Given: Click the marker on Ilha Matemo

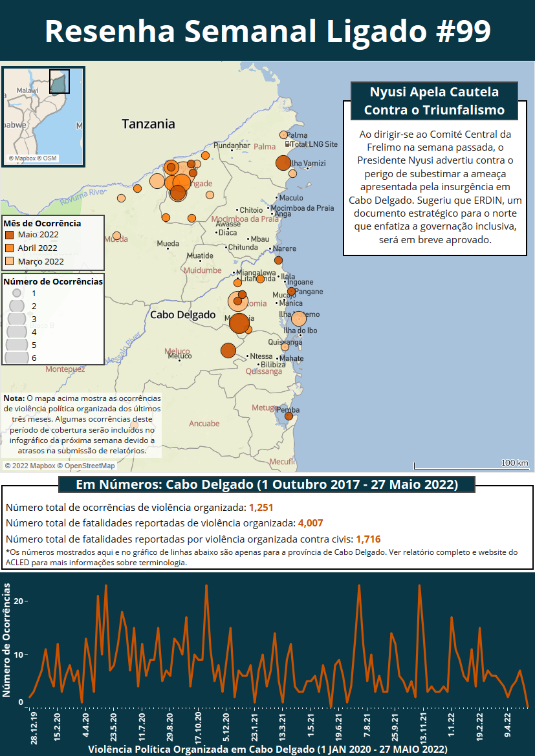Looking at the screenshot, I should pyautogui.click(x=298, y=319).
